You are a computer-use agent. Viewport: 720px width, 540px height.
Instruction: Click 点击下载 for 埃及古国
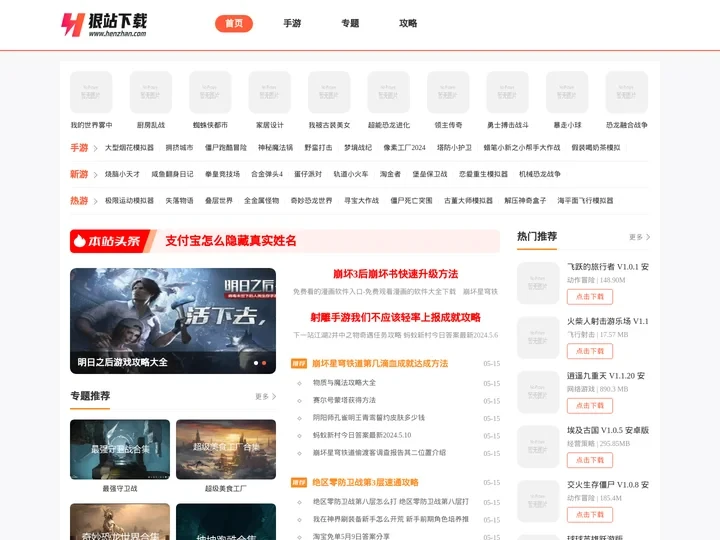pos(590,460)
